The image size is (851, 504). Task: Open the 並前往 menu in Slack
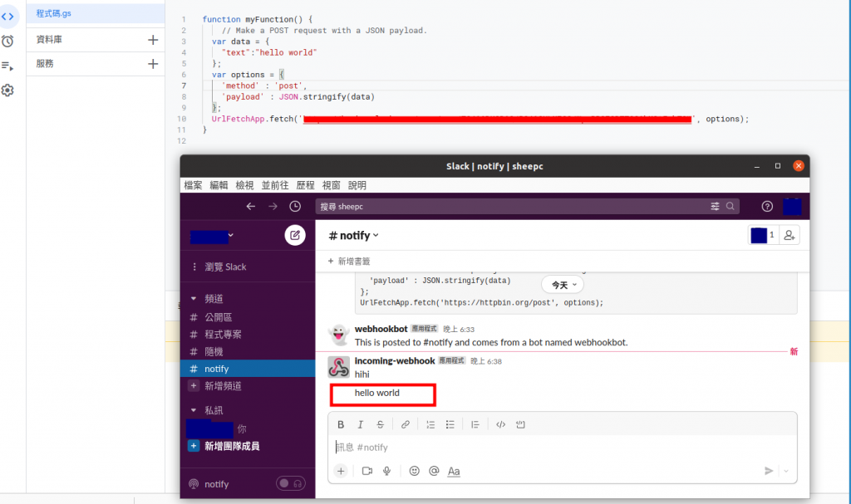pos(274,185)
